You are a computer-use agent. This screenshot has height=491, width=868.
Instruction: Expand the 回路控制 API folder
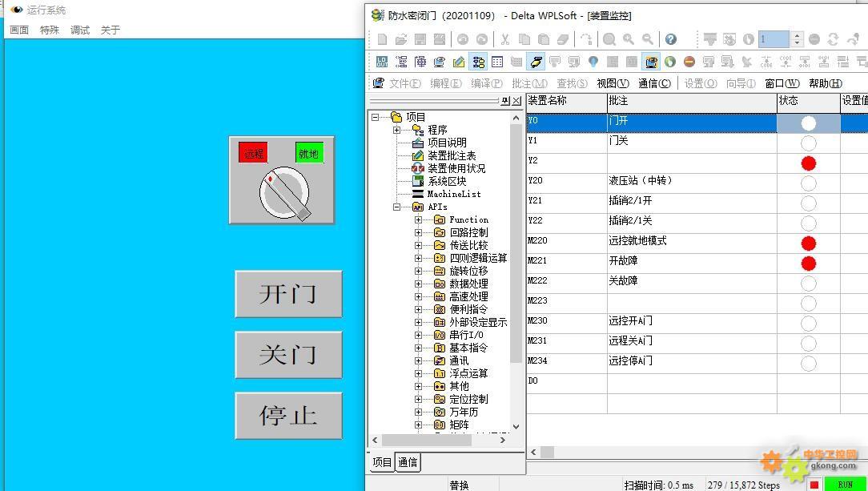418,232
